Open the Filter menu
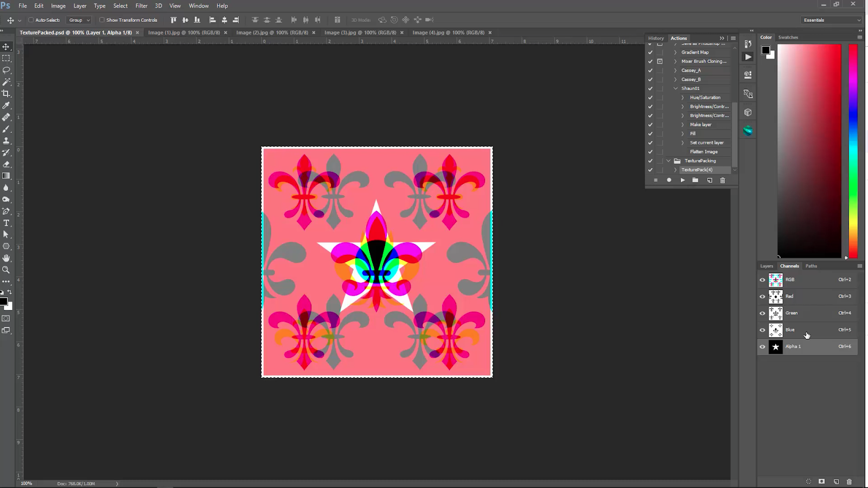Image resolution: width=868 pixels, height=488 pixels. coord(141,5)
